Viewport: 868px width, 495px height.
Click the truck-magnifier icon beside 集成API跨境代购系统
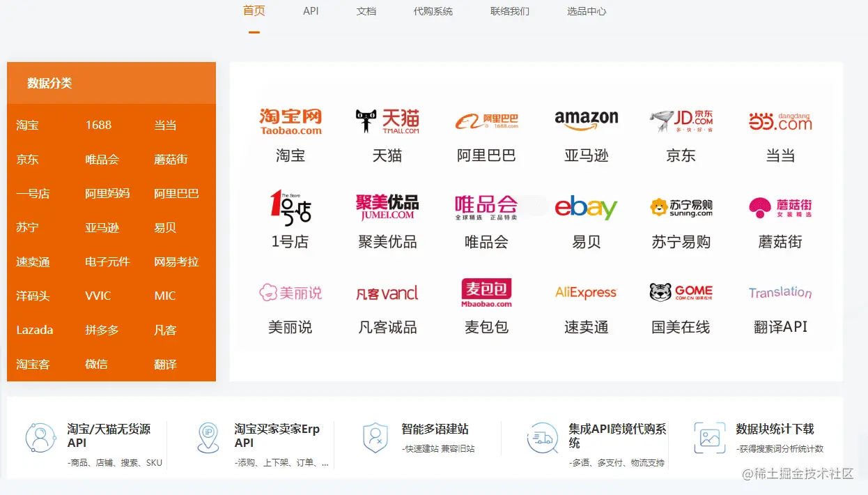[x=542, y=438]
